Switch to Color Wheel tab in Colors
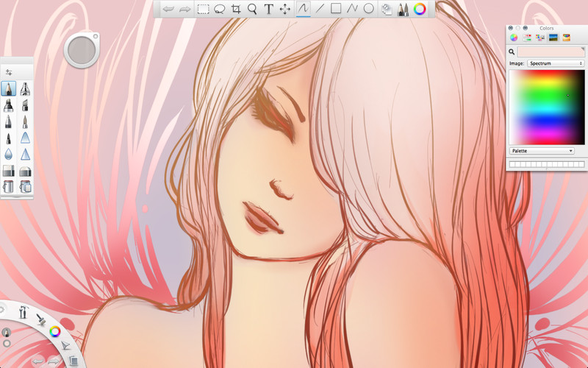 click(x=514, y=38)
